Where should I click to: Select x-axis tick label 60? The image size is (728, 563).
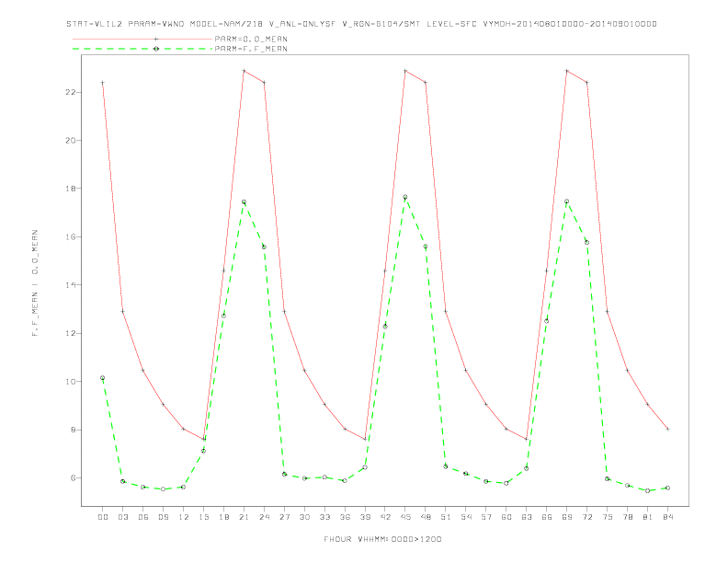click(506, 517)
